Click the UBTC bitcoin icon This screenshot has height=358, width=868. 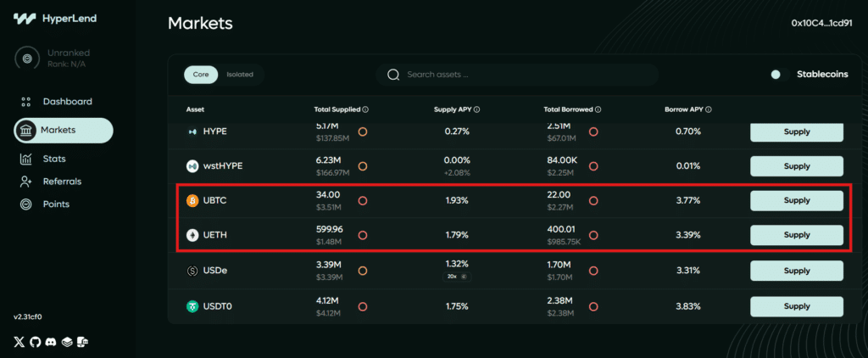[192, 200]
